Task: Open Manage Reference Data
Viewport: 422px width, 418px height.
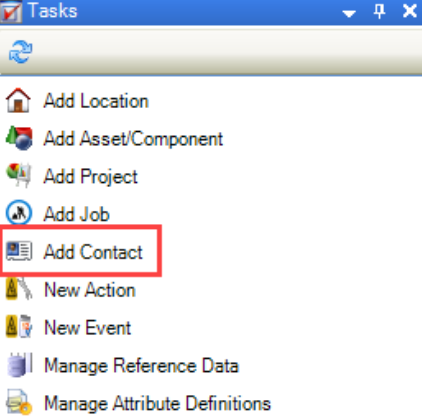Action: 142,365
